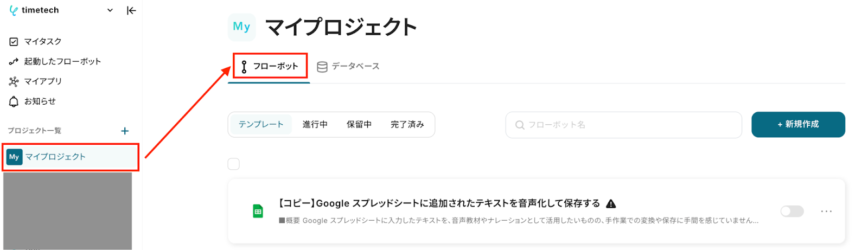Expand the timetech workspace dropdown chevron
Screen dimensions: 868x250
(x=110, y=10)
